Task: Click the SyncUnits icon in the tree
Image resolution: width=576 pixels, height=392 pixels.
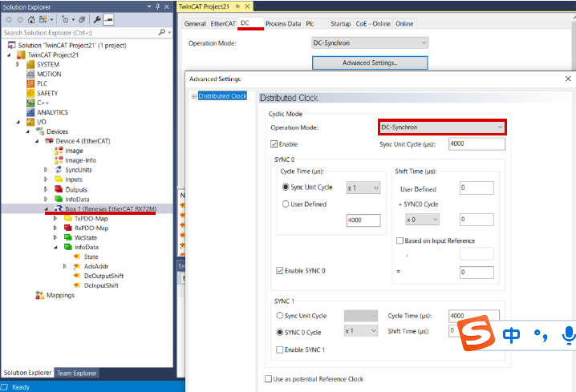Action: point(59,170)
